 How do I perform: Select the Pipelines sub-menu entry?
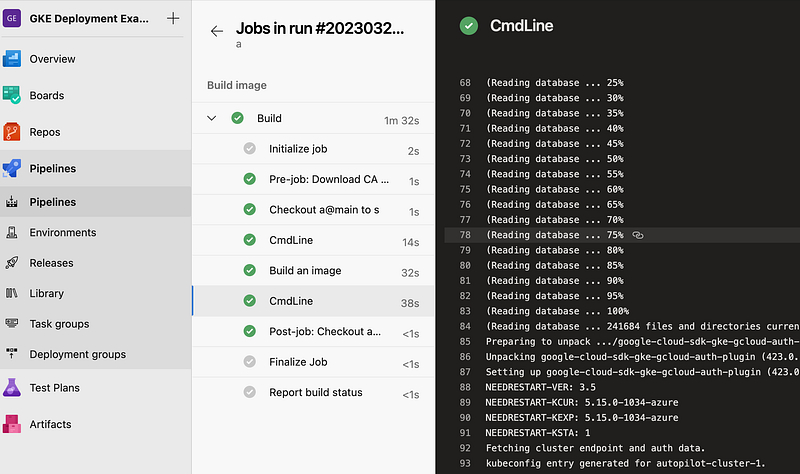(x=53, y=202)
